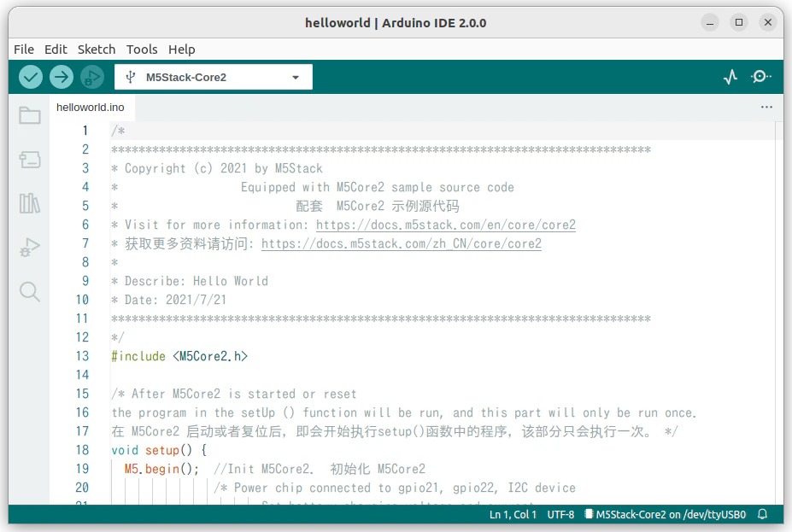Click line number 14 in the gutter
This screenshot has width=792, height=532.
(x=82, y=375)
